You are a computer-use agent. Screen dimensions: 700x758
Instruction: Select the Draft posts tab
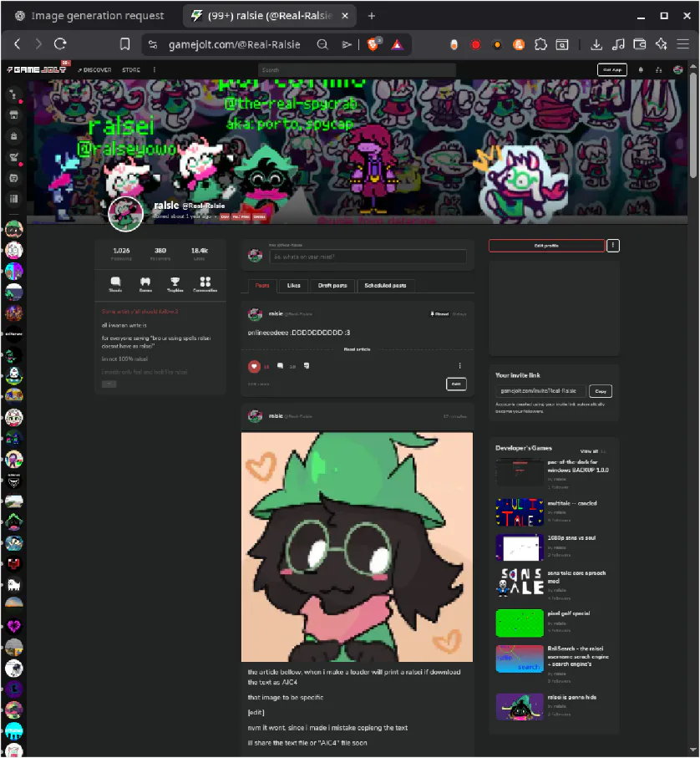[x=332, y=286]
